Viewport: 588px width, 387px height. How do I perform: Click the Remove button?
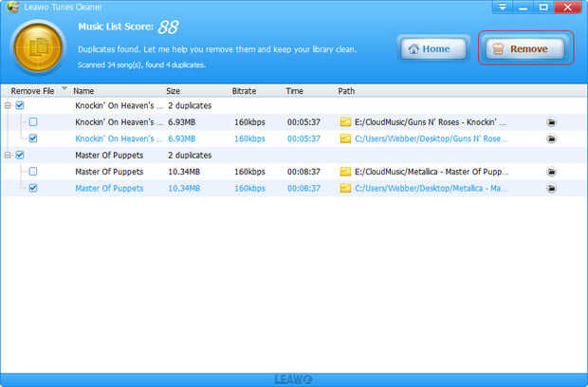[x=525, y=48]
